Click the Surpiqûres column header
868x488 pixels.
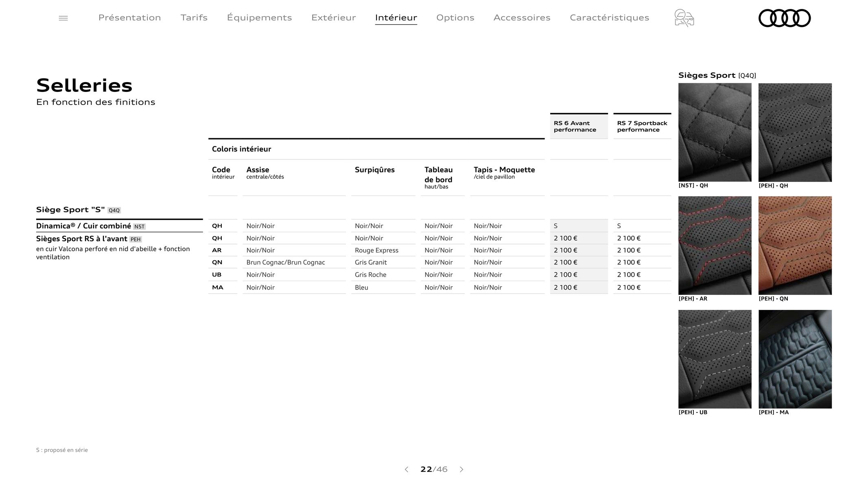pyautogui.click(x=374, y=170)
